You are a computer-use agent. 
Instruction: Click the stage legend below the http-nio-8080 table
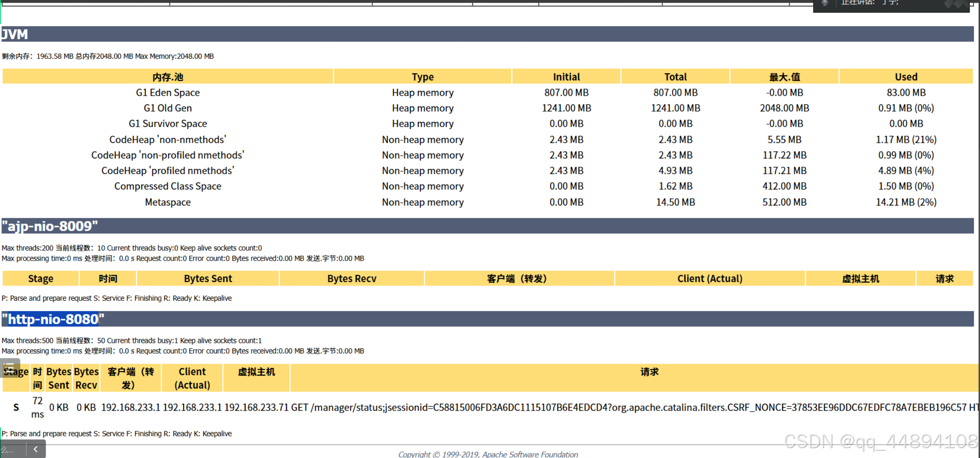coord(117,434)
